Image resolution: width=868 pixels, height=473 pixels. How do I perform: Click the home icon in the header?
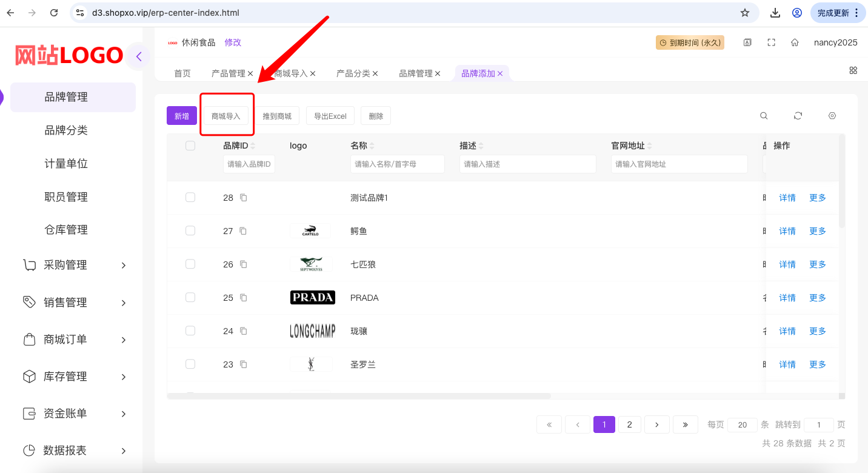[x=795, y=42]
